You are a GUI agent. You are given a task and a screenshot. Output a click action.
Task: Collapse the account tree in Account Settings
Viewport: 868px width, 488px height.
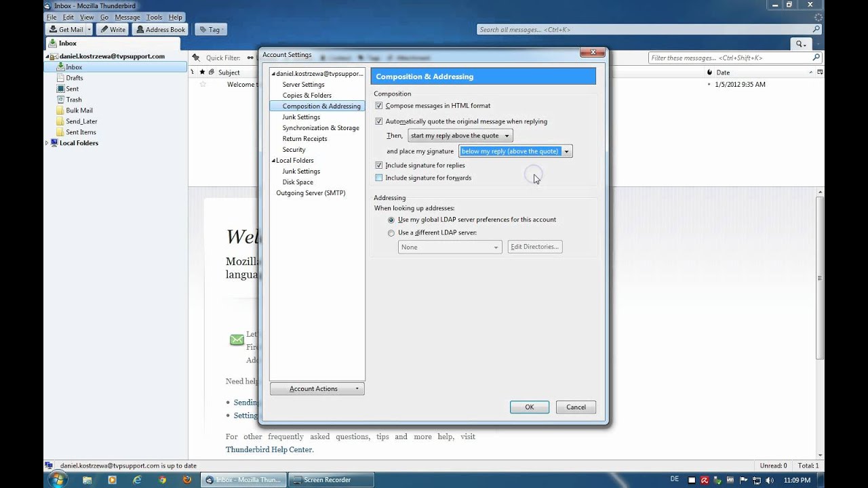[x=273, y=74]
